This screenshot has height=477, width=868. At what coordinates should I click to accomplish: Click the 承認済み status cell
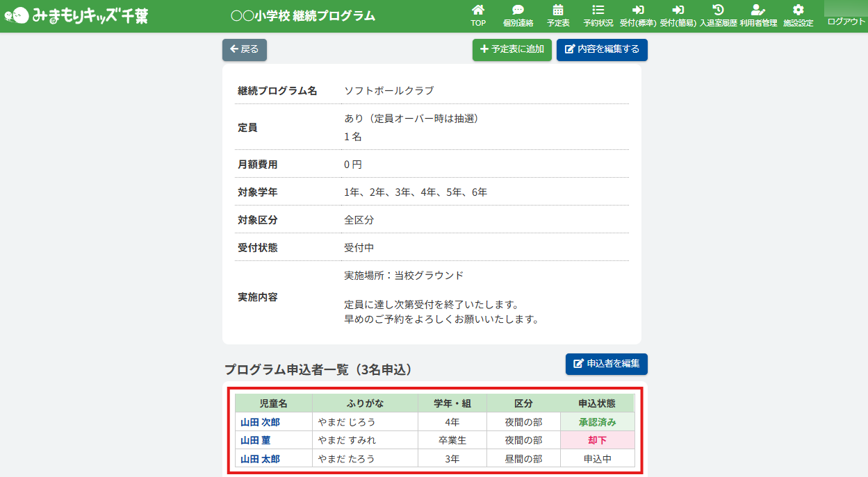pos(597,422)
